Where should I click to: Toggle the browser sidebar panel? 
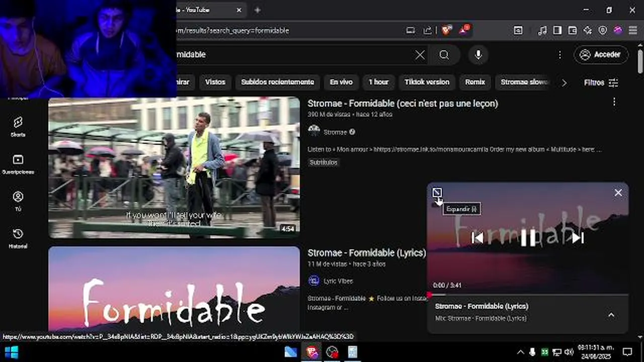pos(557,31)
